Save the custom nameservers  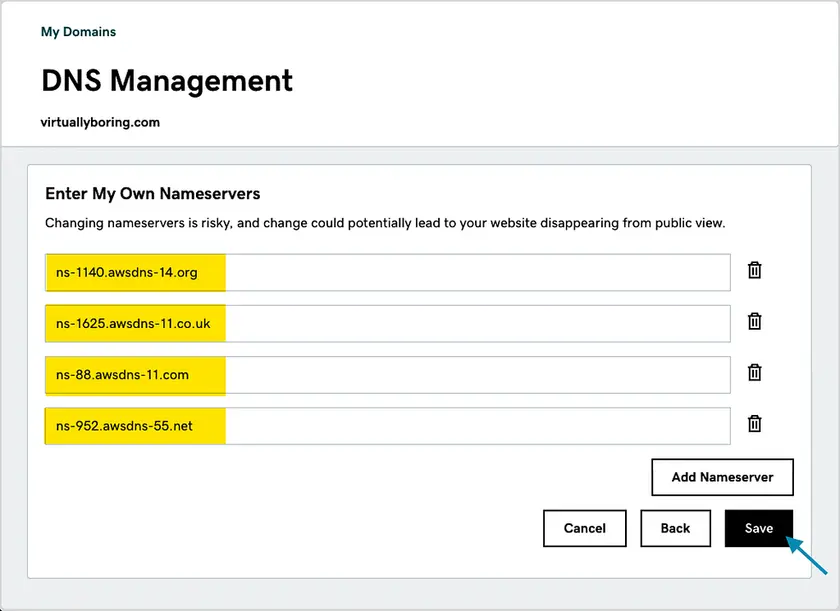[759, 528]
